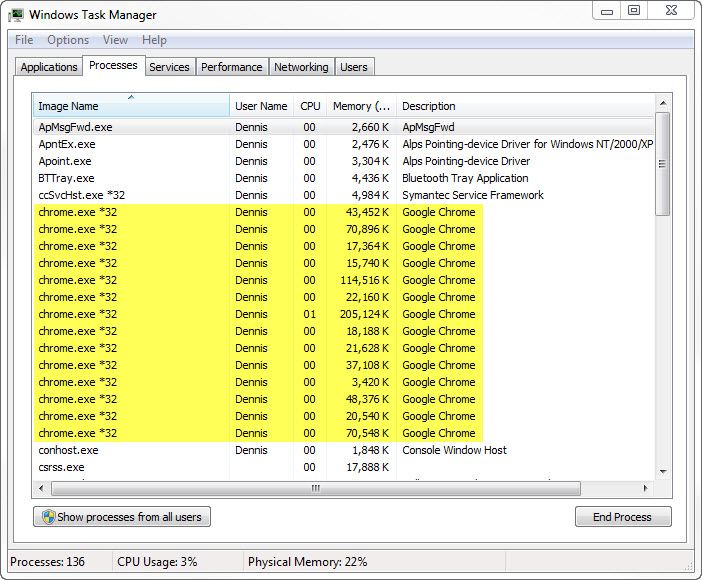702x580 pixels.
Task: Select the ApntEx.exe process
Action: 343,144
